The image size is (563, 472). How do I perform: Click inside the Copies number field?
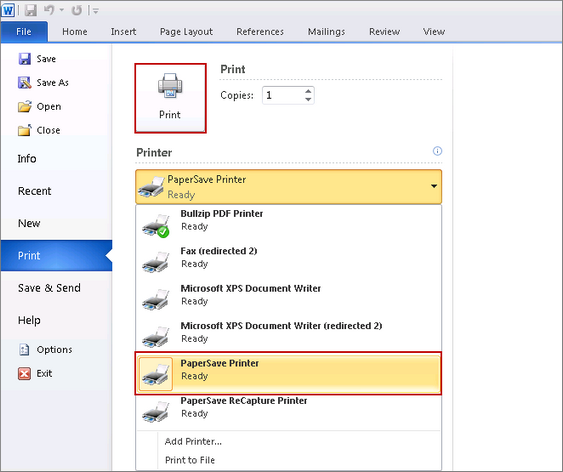click(283, 95)
